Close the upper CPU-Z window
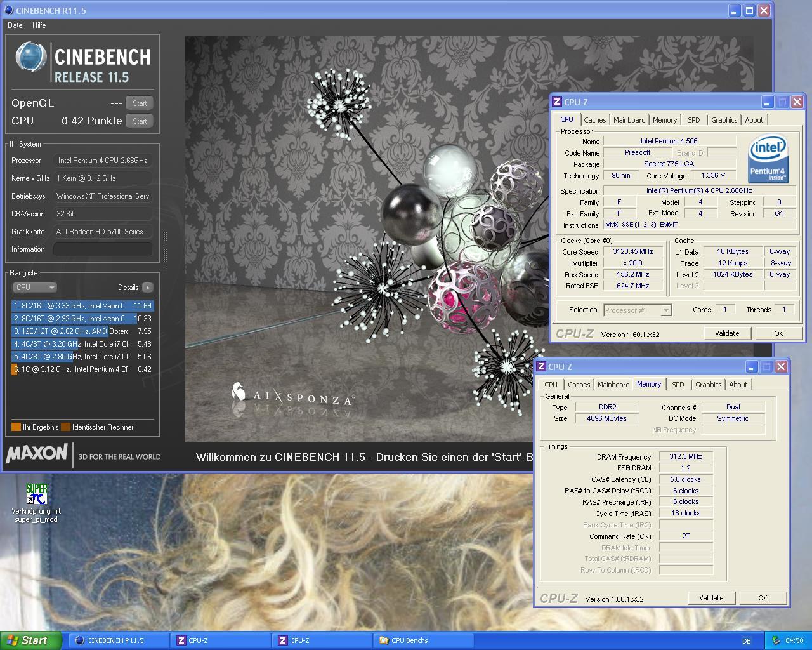 click(x=797, y=102)
